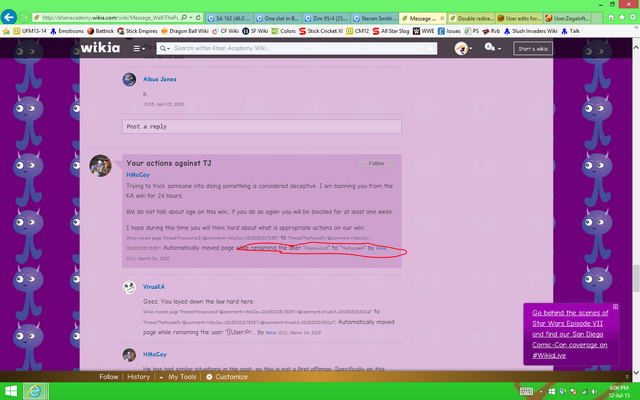Open the HMcCoy author link under thread title

[138, 175]
